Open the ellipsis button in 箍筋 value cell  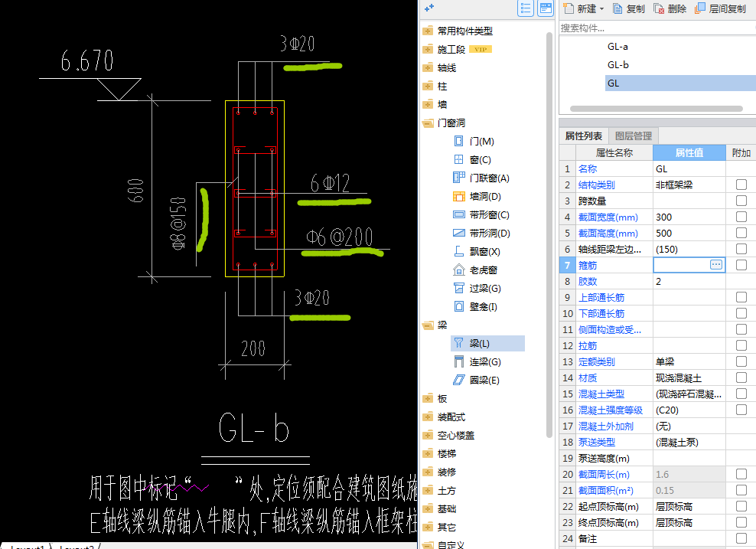tap(716, 264)
